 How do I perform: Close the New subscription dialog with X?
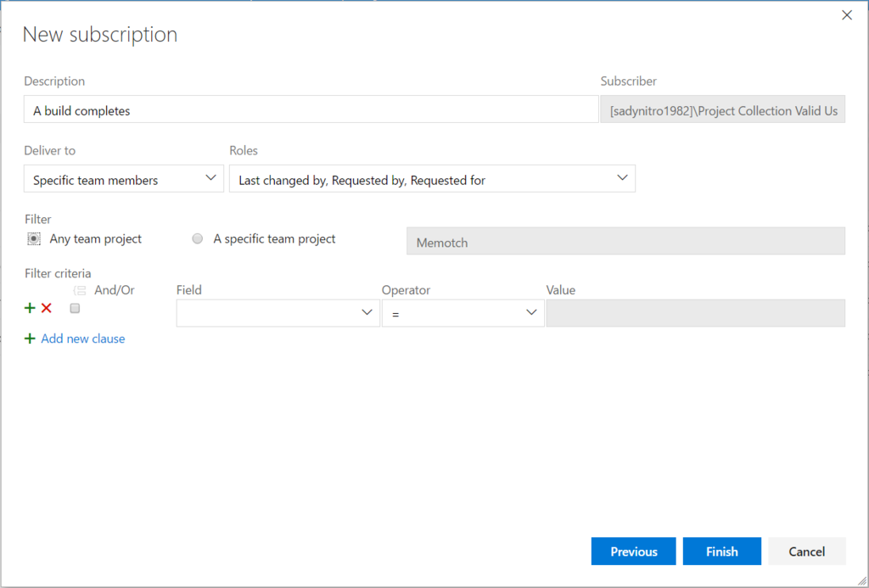846,15
